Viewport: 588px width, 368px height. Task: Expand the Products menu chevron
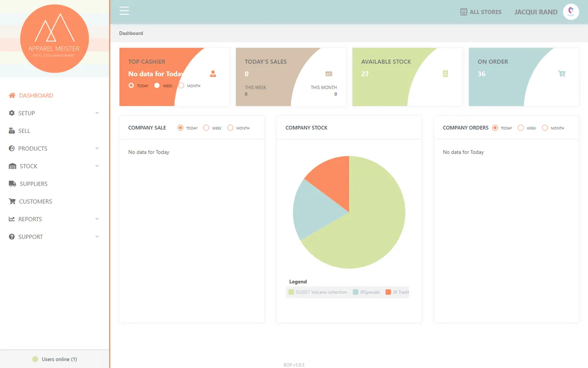tap(97, 148)
